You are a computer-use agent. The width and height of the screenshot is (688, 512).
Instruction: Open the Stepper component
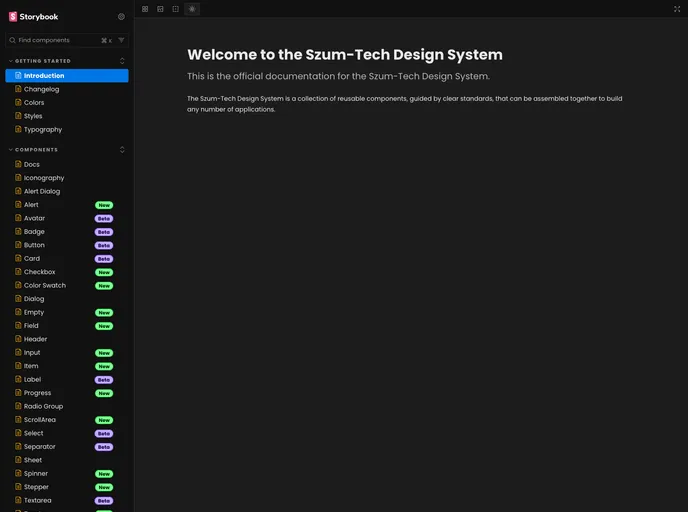(x=67, y=487)
